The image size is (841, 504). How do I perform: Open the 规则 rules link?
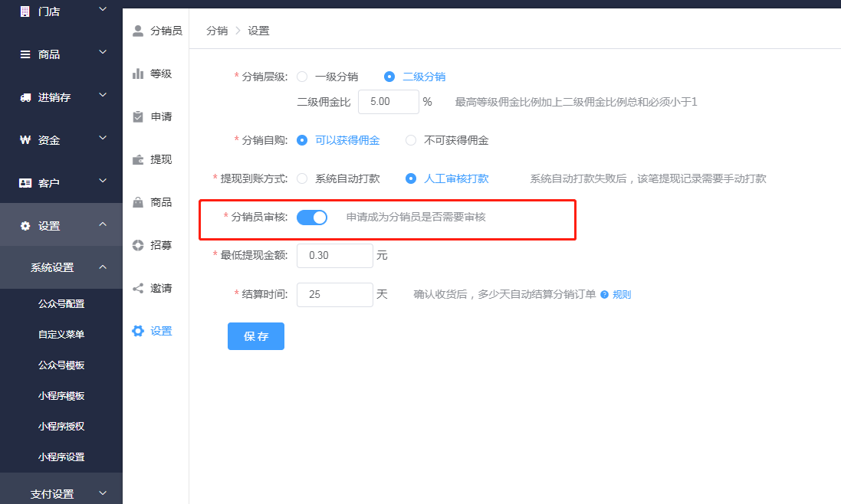click(x=622, y=295)
